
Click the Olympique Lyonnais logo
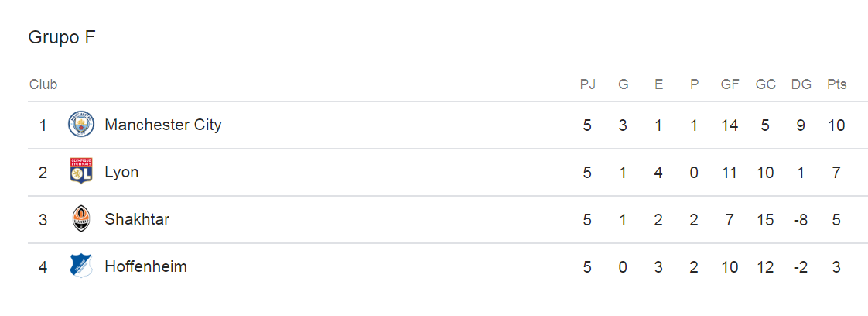80,172
